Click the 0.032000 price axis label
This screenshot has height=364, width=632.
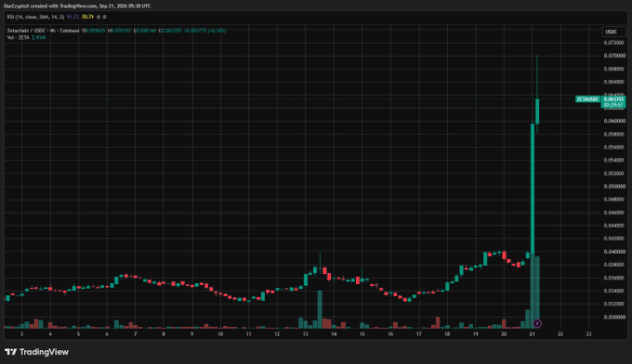coord(613,304)
